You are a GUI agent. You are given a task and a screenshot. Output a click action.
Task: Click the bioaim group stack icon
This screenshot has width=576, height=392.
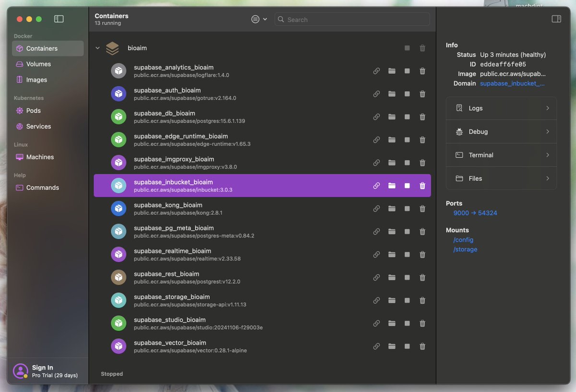click(x=112, y=48)
